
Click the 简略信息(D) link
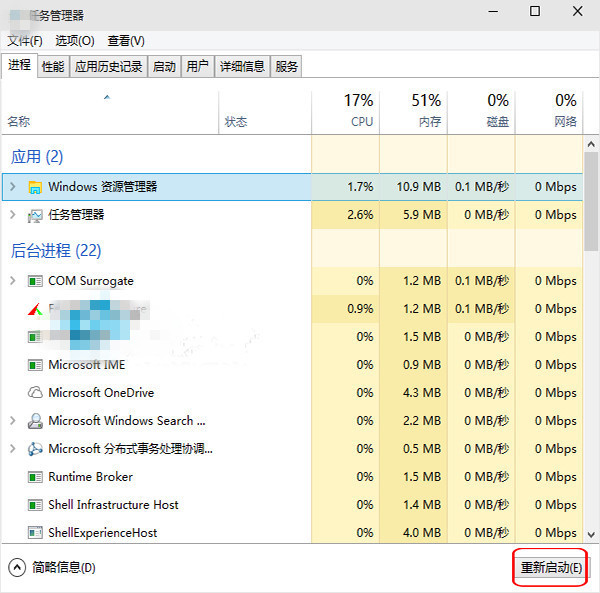pyautogui.click(x=64, y=567)
